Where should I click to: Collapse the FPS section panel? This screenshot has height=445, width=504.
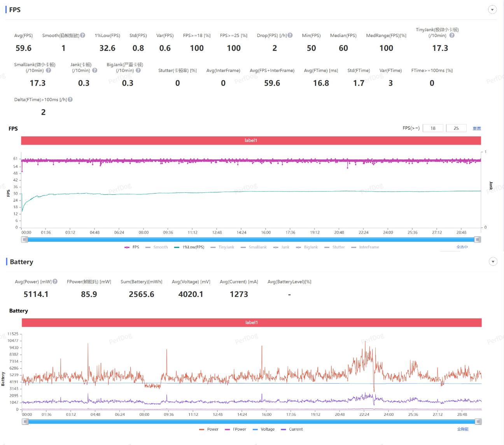[x=492, y=10]
